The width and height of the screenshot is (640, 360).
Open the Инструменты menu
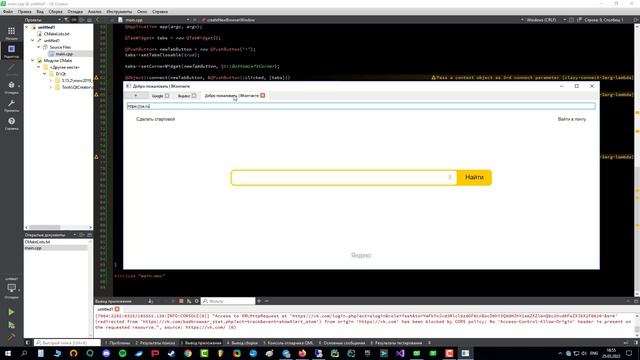pyautogui.click(x=119, y=12)
